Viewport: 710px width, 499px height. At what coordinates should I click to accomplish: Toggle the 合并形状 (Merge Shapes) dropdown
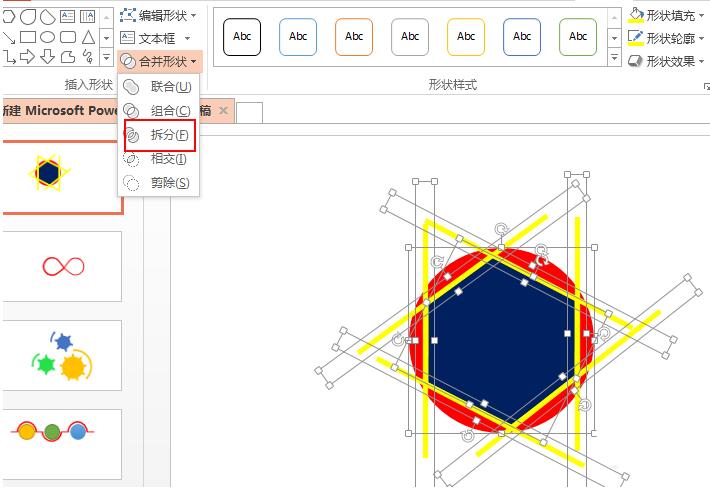160,61
